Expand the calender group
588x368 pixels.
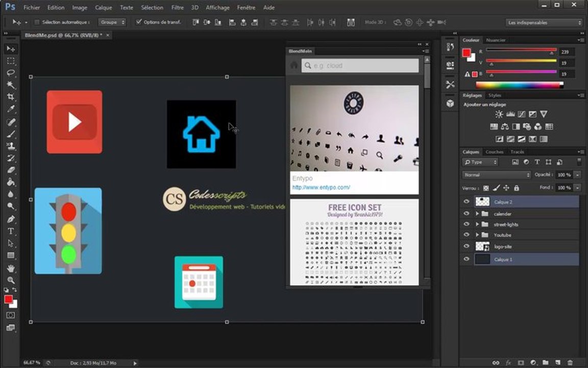477,214
